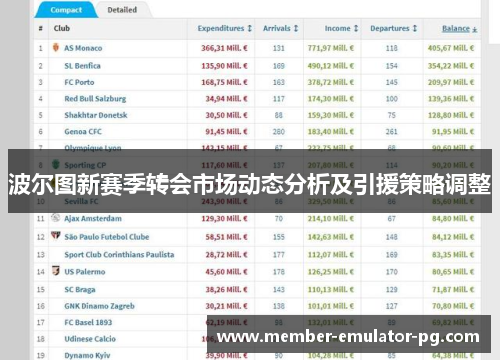Click Genoa CFC arrivals value 280
Screen dimensions: 500x362
(279, 132)
